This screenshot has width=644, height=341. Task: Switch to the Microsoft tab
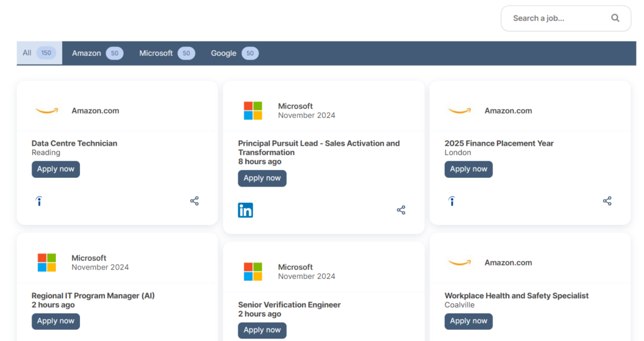point(167,53)
